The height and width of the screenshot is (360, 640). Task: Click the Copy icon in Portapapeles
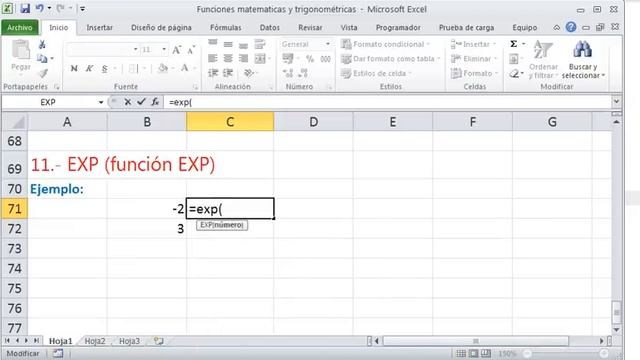[x=42, y=59]
